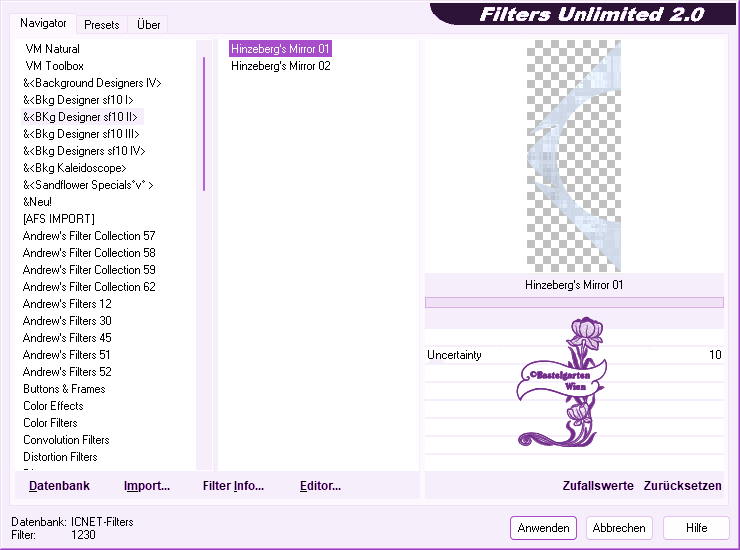Select &<BKg Designer sf10 II> category
The width and height of the screenshot is (740, 550).
click(80, 117)
